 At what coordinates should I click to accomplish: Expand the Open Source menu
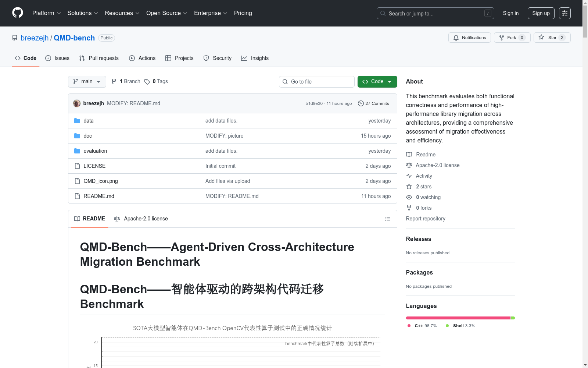coord(167,13)
